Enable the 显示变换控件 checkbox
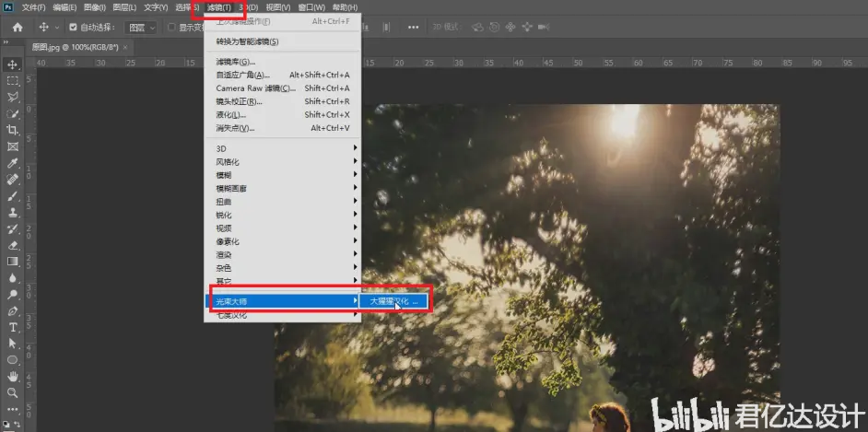 pos(171,27)
